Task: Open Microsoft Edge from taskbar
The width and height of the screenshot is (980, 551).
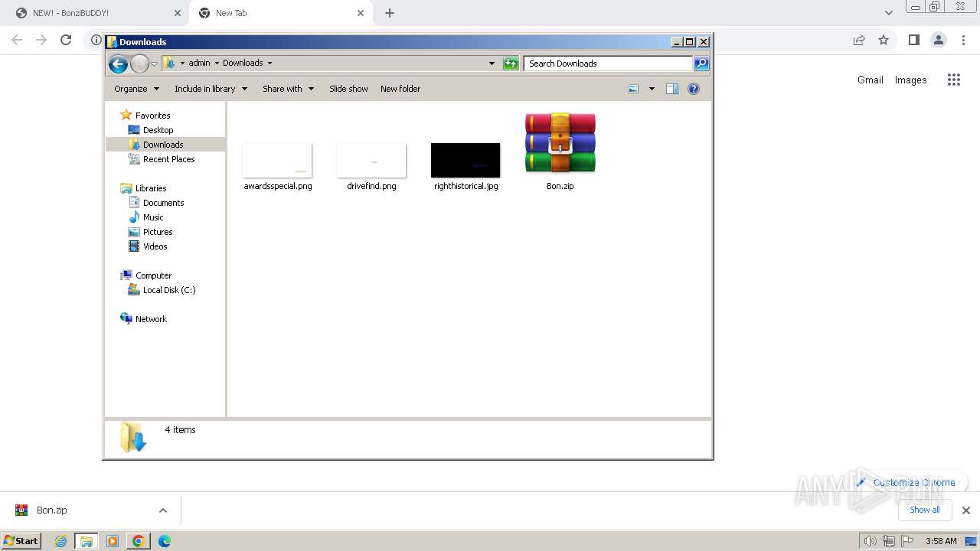Action: tap(164, 541)
